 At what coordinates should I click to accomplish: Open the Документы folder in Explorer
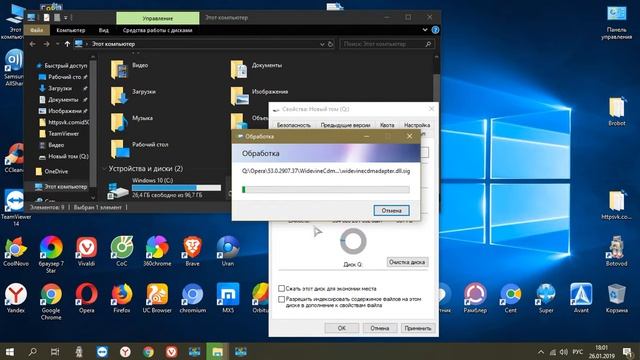pyautogui.click(x=256, y=69)
